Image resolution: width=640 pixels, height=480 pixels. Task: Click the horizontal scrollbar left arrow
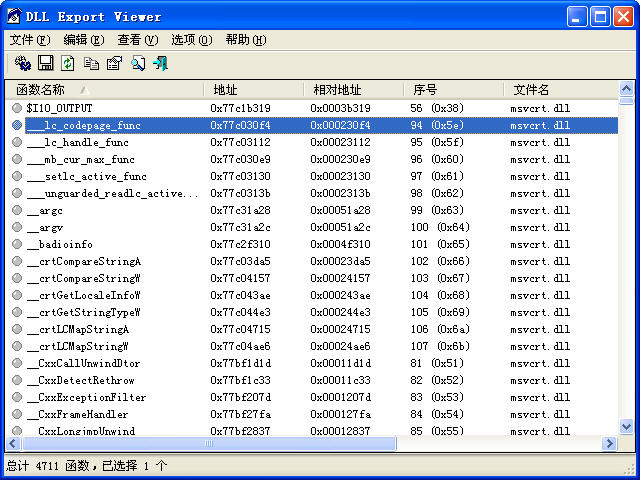[13, 443]
